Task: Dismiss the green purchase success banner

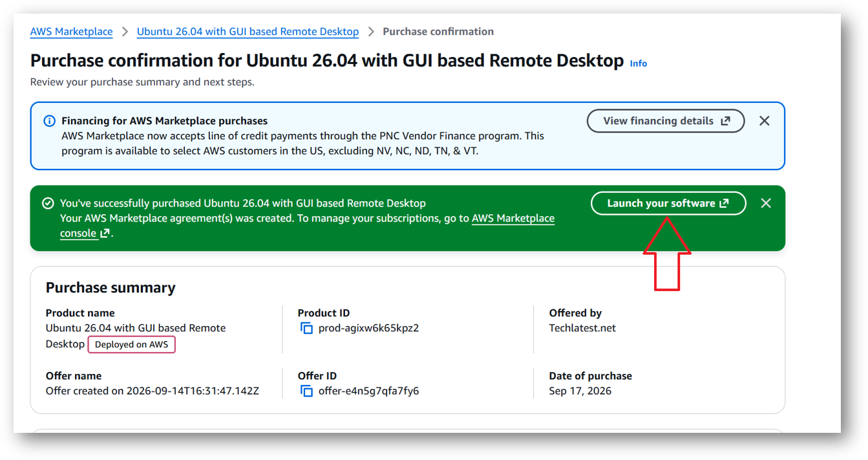Action: tap(766, 203)
